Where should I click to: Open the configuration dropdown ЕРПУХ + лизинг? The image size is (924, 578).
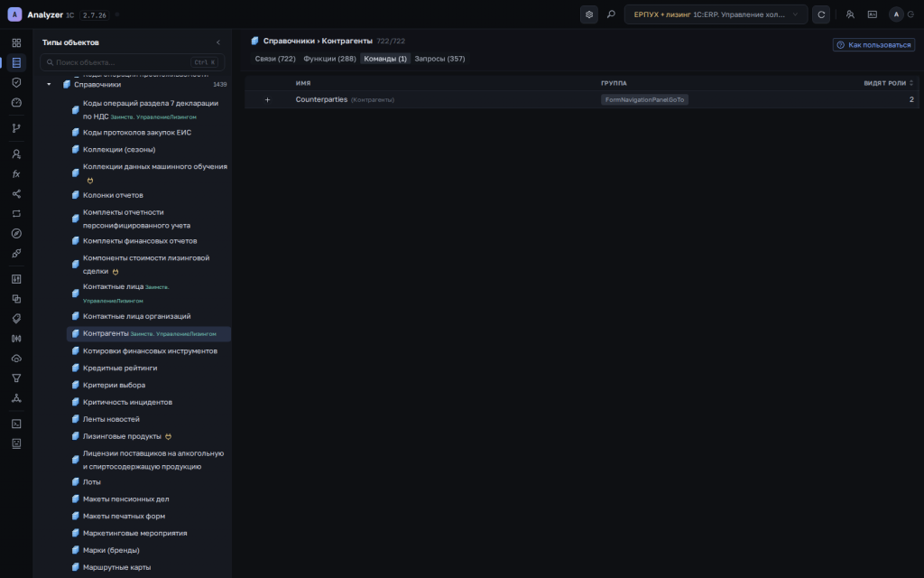click(x=716, y=14)
